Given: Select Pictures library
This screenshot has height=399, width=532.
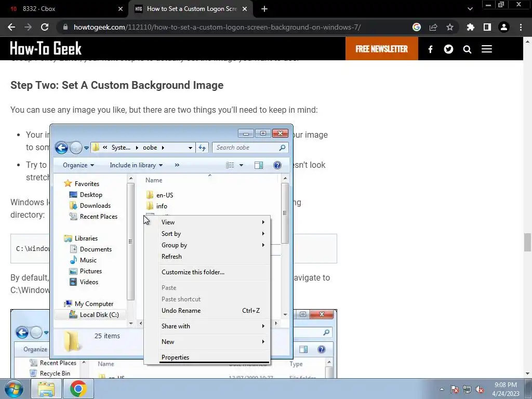Looking at the screenshot, I should click(86, 271).
